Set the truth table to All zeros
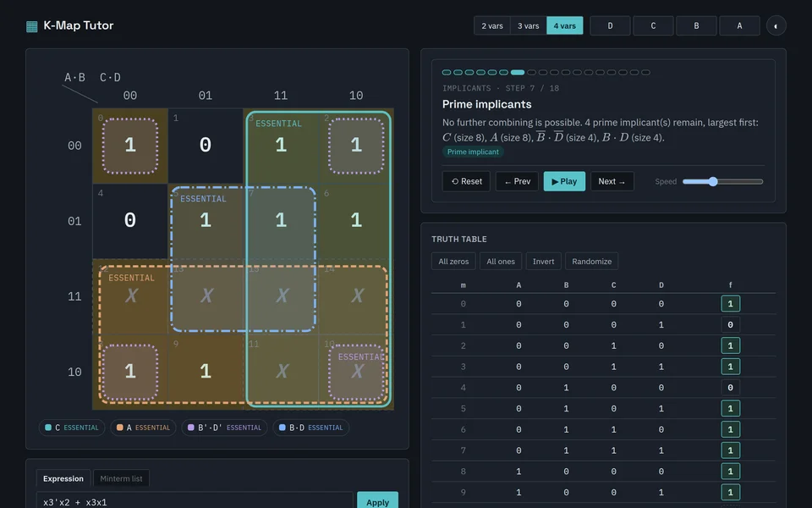 pyautogui.click(x=453, y=262)
